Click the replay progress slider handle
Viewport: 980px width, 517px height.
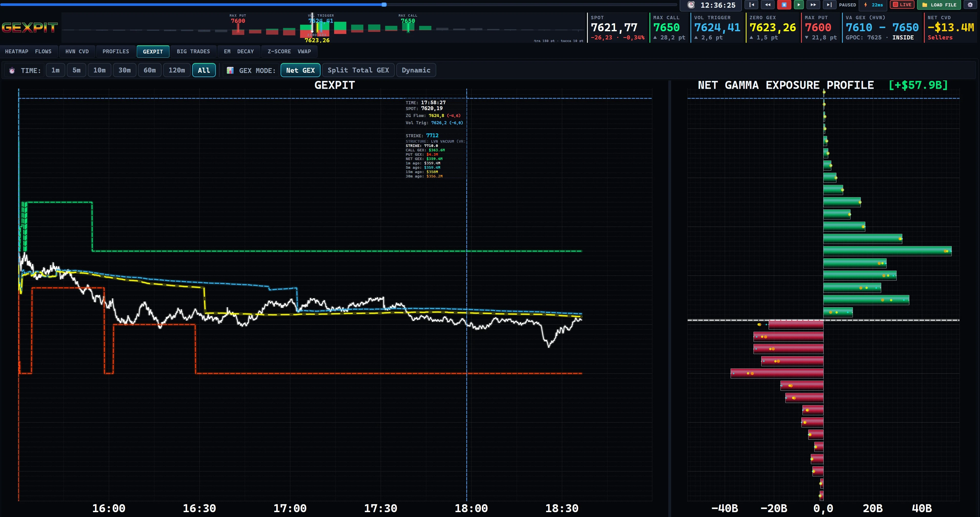click(x=384, y=5)
